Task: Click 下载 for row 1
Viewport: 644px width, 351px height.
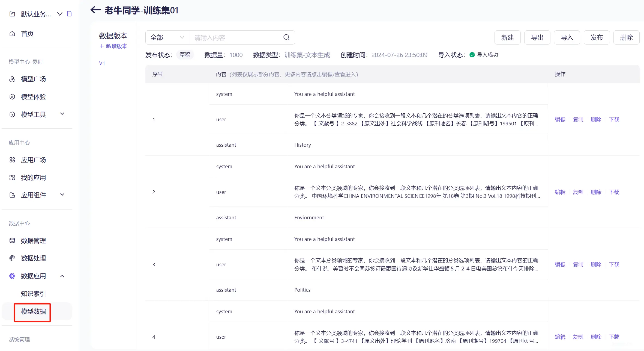Action: coord(614,119)
